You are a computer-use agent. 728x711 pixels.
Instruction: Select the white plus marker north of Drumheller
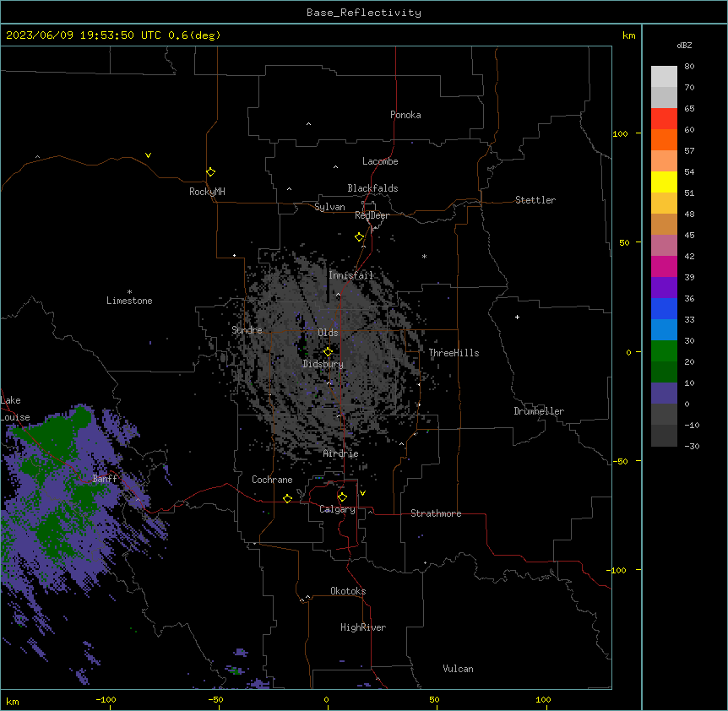(x=517, y=317)
